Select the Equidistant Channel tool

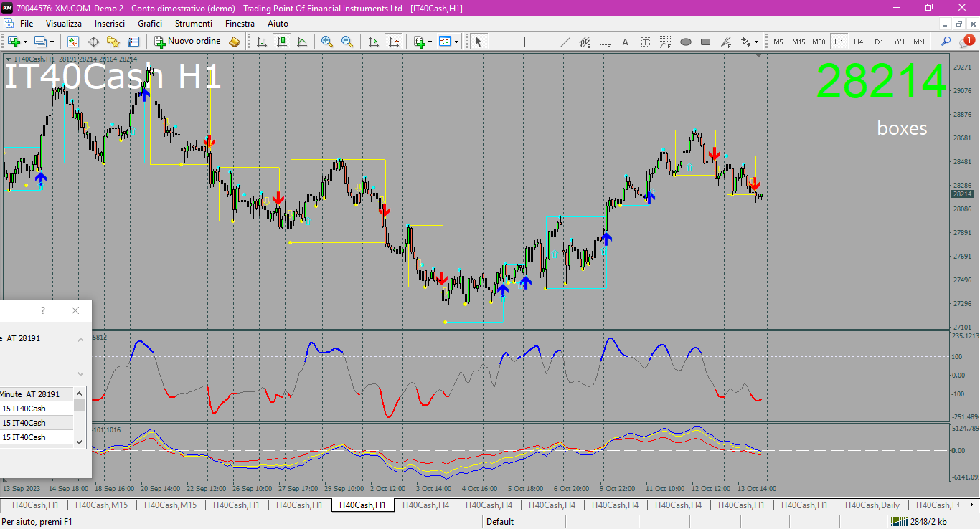click(585, 42)
